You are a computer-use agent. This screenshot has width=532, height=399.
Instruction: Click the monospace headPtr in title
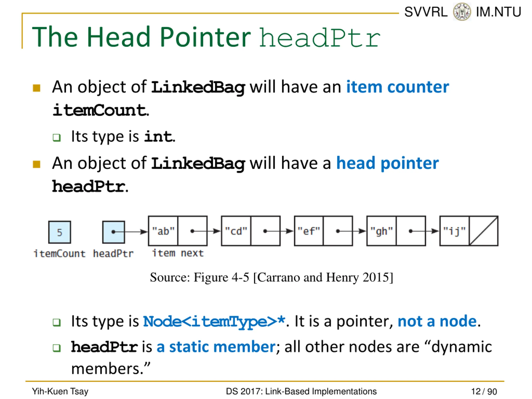pos(320,37)
